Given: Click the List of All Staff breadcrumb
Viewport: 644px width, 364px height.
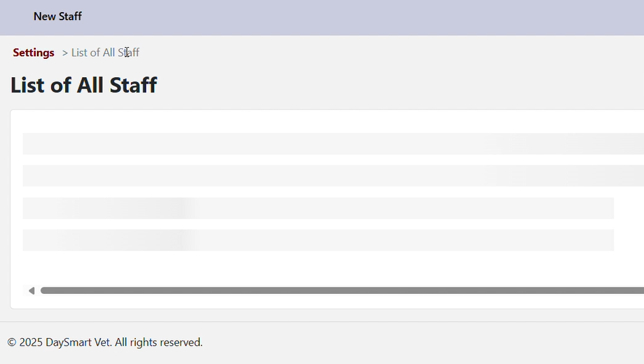Looking at the screenshot, I should click(105, 53).
